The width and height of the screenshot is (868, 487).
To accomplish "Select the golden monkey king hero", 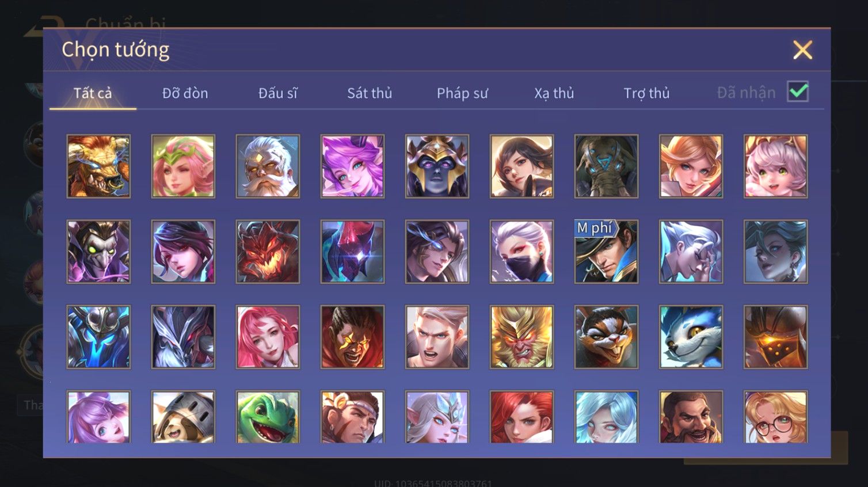I will click(x=521, y=337).
